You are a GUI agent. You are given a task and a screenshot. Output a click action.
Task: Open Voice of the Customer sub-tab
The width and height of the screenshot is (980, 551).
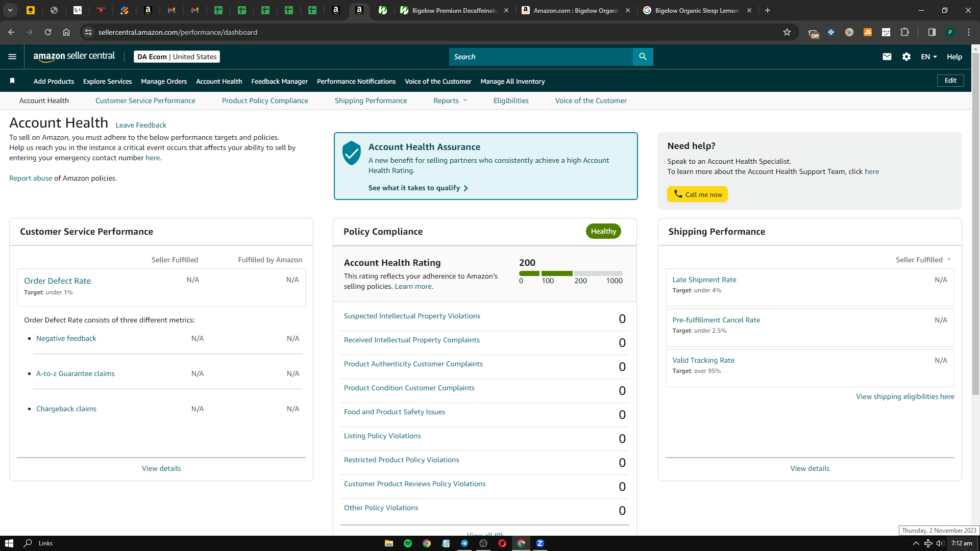[591, 101]
